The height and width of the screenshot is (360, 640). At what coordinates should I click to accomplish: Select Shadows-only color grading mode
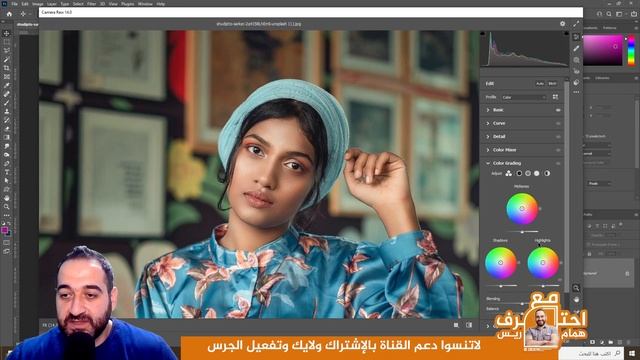point(519,173)
